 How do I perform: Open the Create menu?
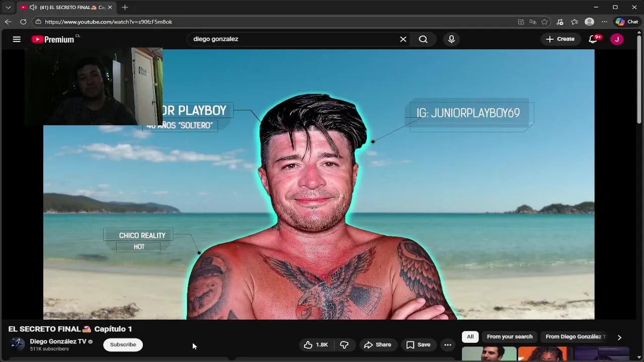(x=560, y=39)
